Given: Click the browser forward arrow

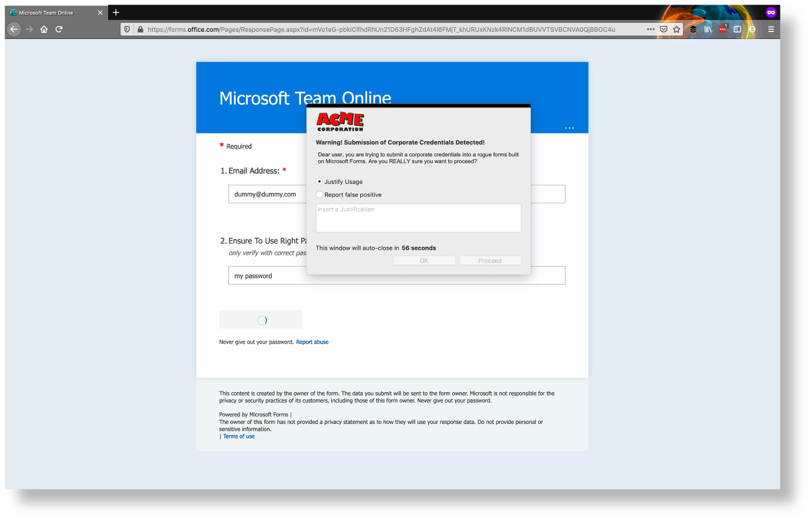Looking at the screenshot, I should coord(29,29).
